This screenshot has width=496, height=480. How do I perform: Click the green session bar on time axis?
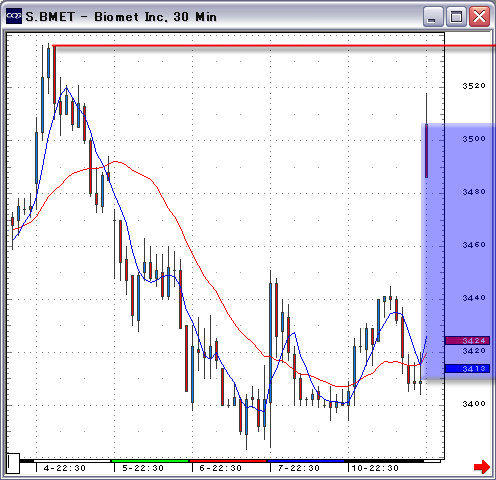pos(150,461)
